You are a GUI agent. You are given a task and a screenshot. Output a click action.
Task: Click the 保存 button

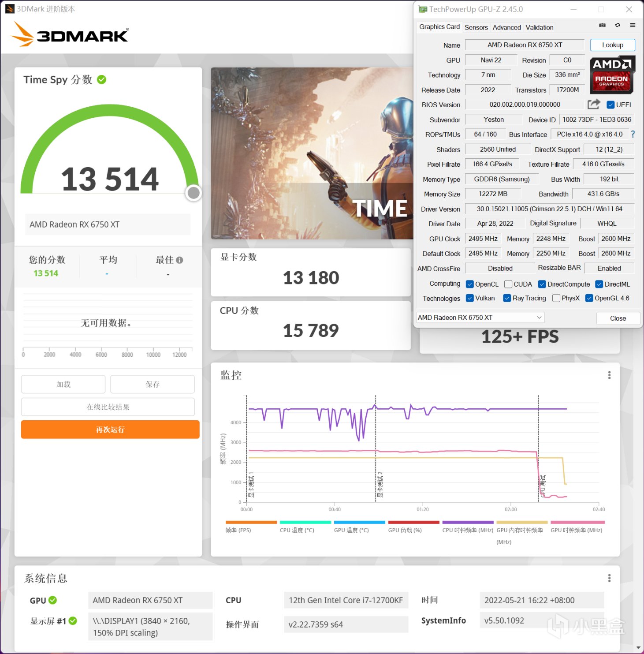pos(153,384)
